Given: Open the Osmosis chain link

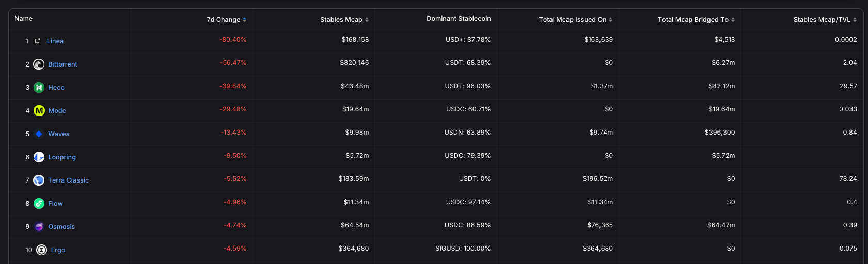Looking at the screenshot, I should point(61,227).
